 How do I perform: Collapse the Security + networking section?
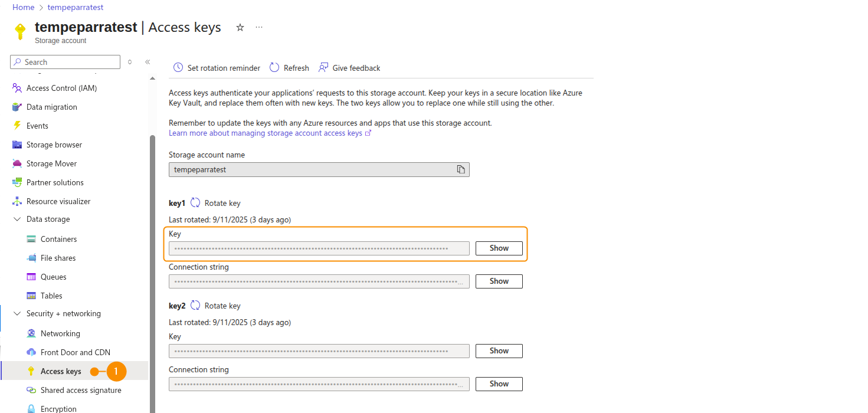click(17, 314)
